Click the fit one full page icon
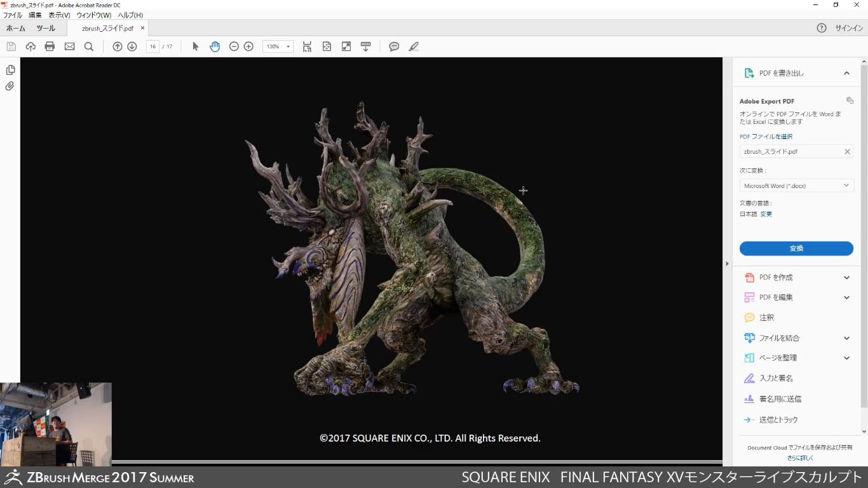 click(327, 46)
